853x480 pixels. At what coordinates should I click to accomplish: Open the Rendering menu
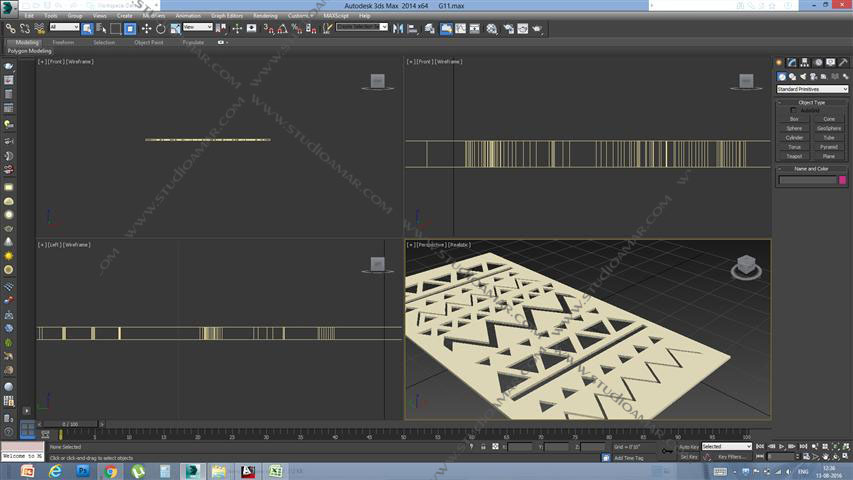click(265, 16)
